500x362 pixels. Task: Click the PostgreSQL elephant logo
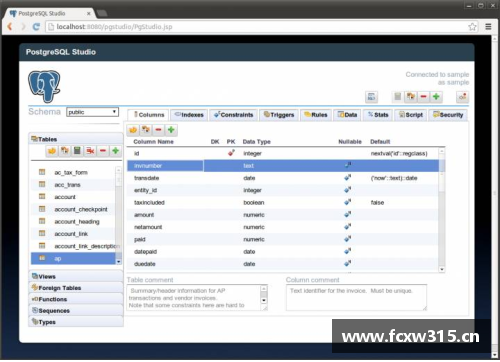tap(44, 86)
